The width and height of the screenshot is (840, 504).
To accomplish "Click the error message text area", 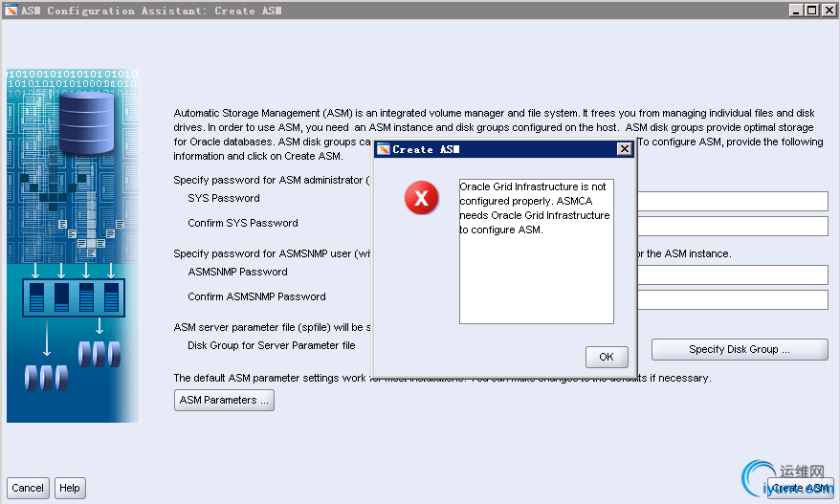I will pos(537,252).
